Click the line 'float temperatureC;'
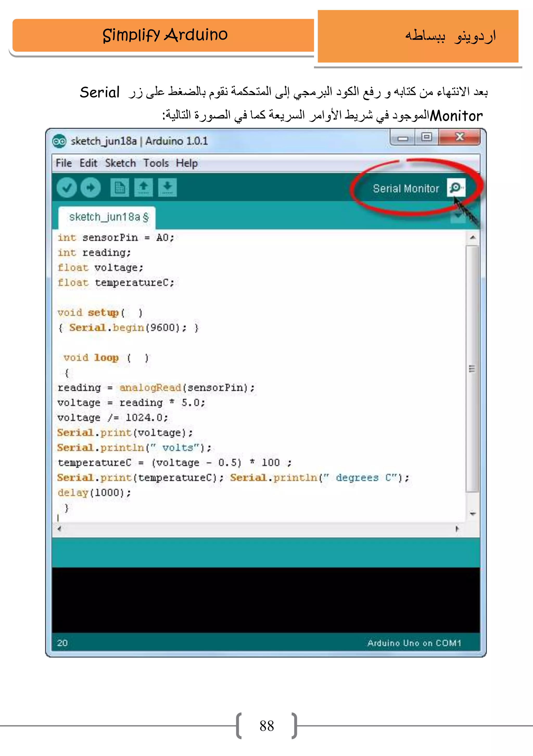 pos(116,283)
